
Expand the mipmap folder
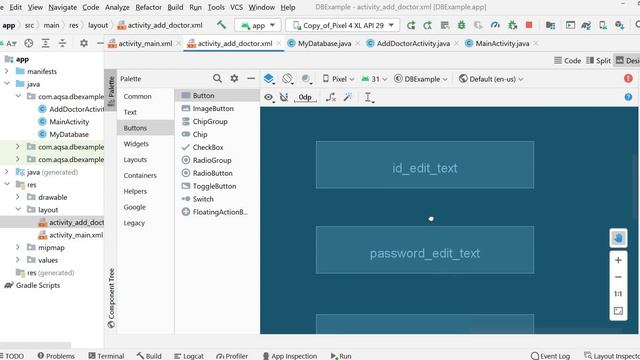point(18,247)
